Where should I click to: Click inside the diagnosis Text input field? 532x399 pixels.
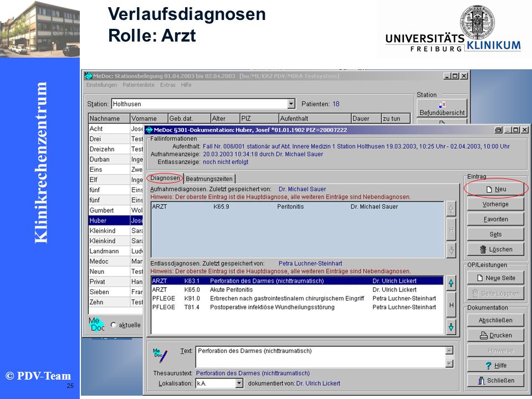coord(321,357)
